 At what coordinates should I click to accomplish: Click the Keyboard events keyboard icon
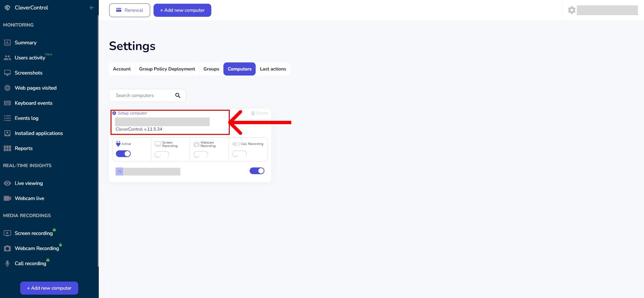point(7,103)
